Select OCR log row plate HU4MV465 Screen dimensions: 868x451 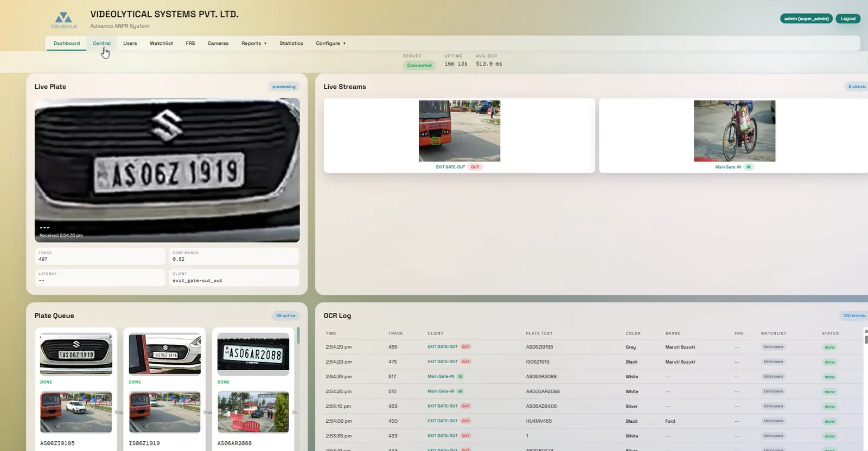594,421
